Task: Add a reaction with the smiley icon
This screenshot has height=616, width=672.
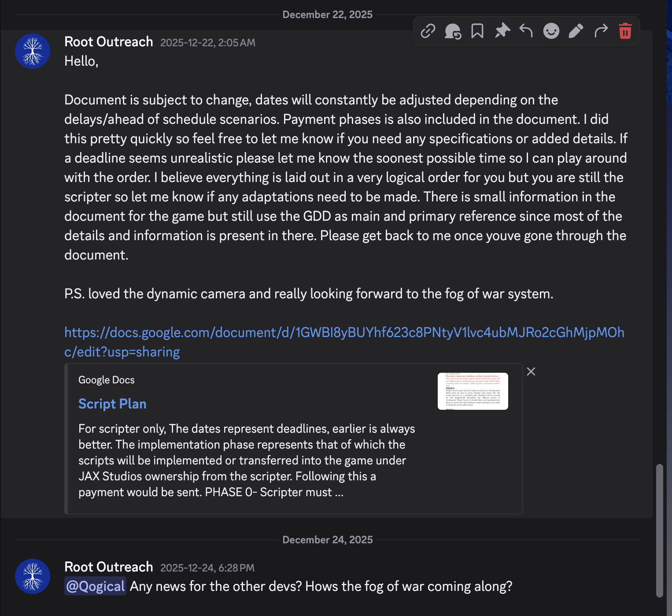Action: (551, 31)
